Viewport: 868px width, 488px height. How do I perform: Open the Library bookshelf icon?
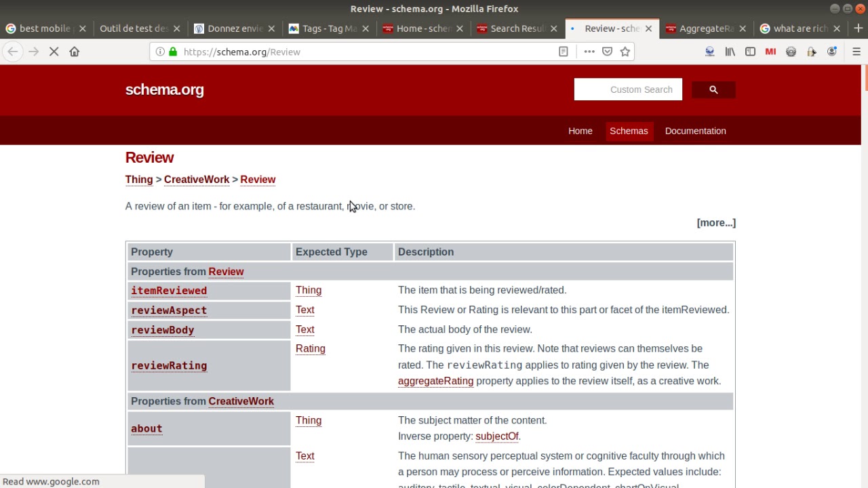pyautogui.click(x=730, y=52)
